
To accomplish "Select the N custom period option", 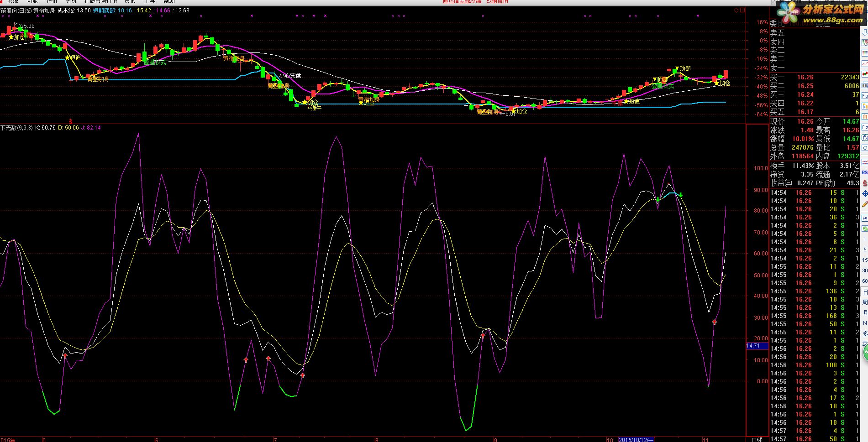I will pos(865,323).
